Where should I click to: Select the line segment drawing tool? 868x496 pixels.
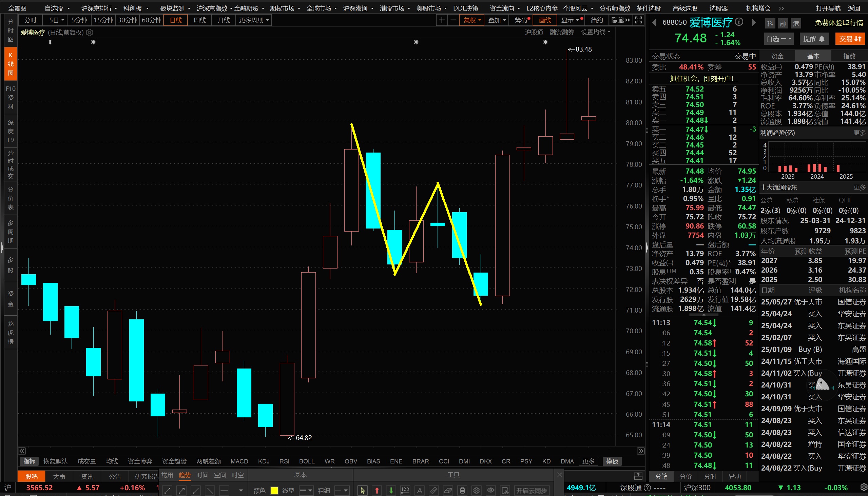pos(167,491)
